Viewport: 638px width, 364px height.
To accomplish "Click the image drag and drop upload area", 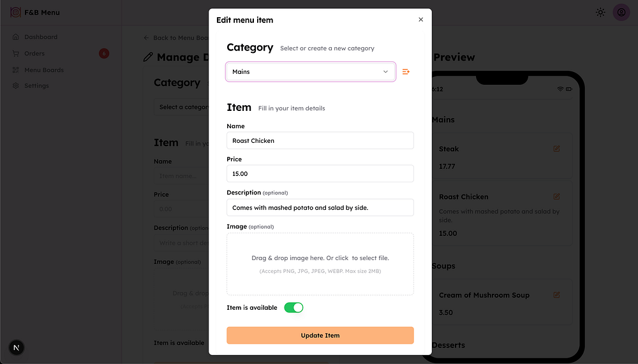I will [320, 264].
